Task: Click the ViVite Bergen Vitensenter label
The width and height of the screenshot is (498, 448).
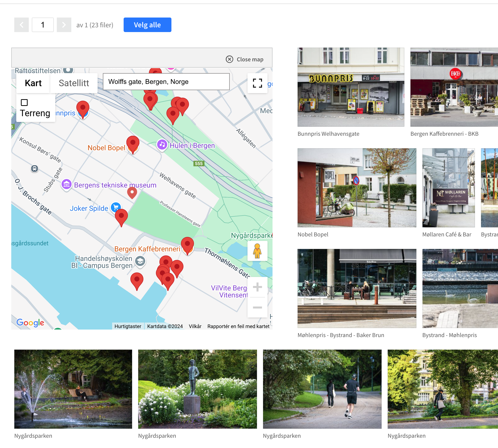Action: tap(229, 291)
